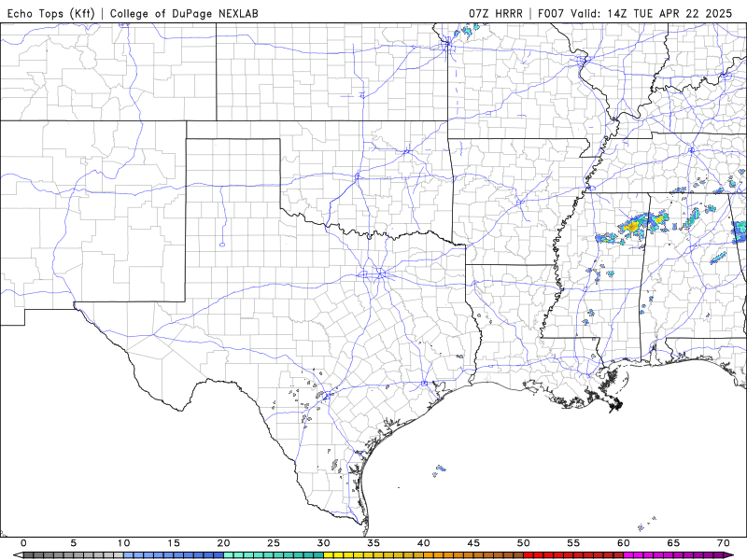The image size is (747, 560).
Task: Click the color scale label "0"
Action: point(24,543)
